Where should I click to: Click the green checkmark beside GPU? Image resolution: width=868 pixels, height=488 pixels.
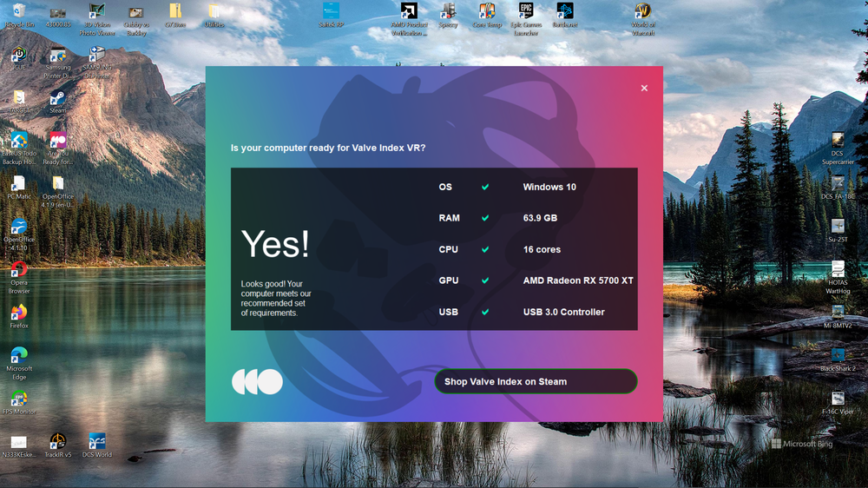tap(485, 280)
